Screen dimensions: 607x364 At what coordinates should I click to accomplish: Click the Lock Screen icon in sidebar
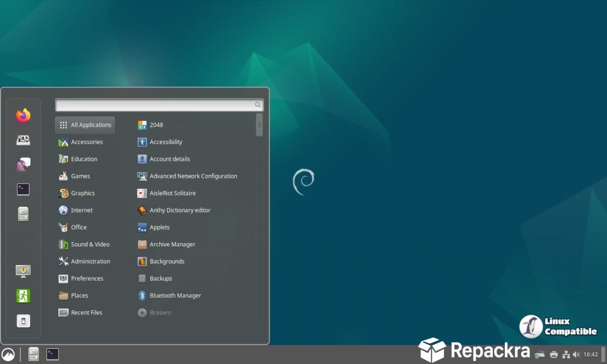(x=23, y=271)
